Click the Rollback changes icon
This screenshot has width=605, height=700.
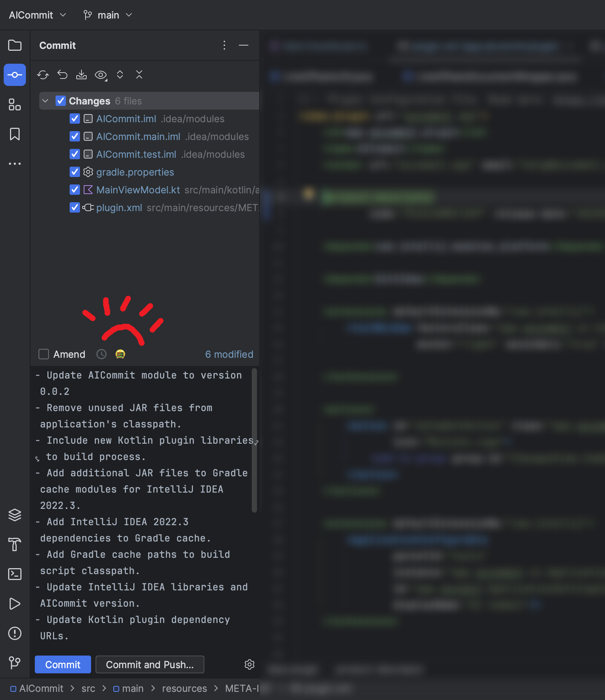tap(62, 75)
